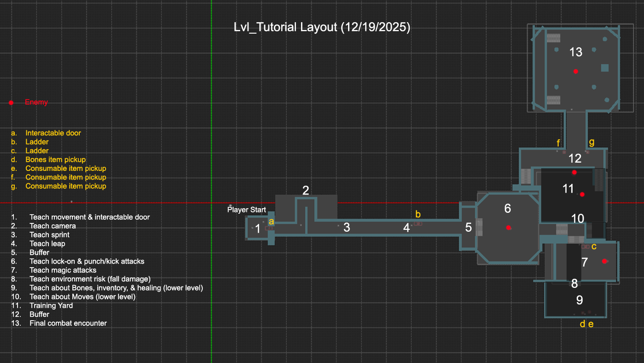The width and height of the screenshot is (644, 363).
Task: Click the 'Teach magic attacks' line
Action: 54,270
